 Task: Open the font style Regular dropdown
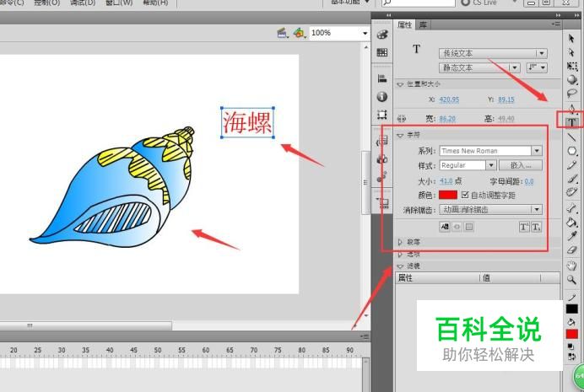click(x=468, y=165)
